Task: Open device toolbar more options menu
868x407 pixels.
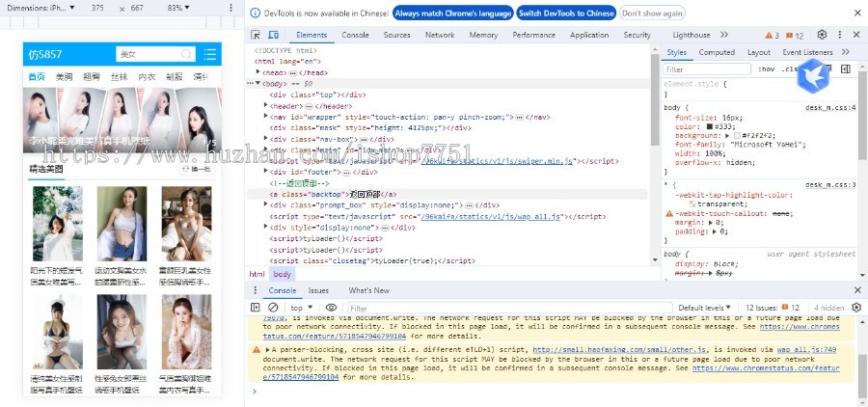Action: pyautogui.click(x=231, y=8)
